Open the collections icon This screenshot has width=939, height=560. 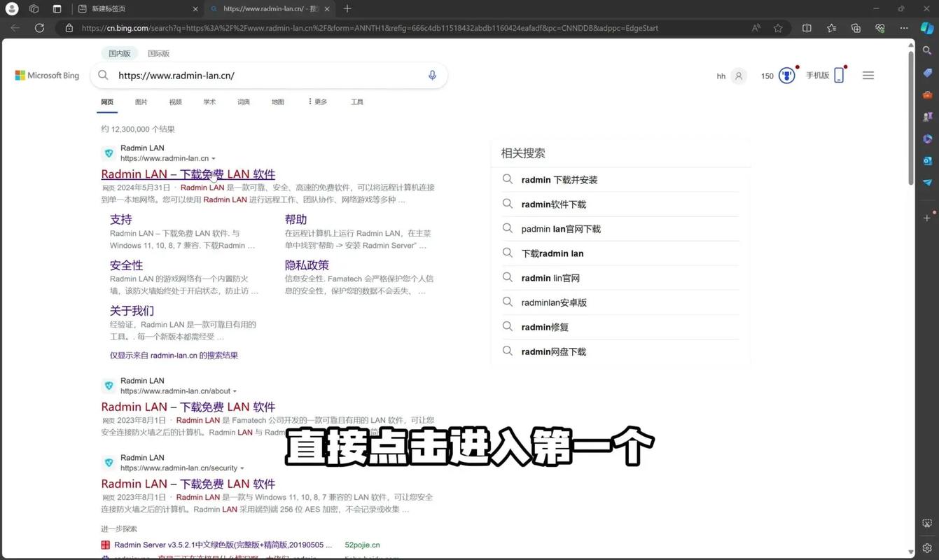pos(856,28)
